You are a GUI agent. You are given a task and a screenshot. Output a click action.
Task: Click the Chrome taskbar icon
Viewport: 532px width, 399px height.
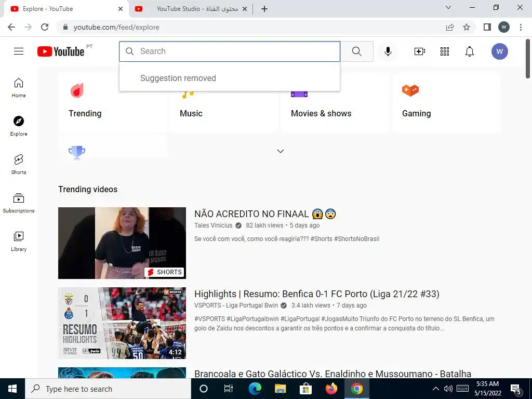click(x=356, y=389)
